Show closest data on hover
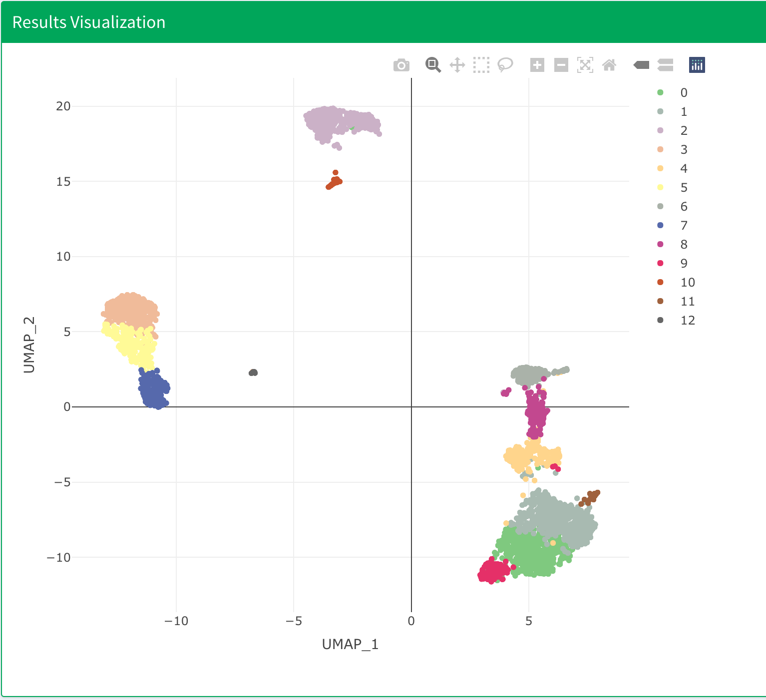 click(641, 65)
